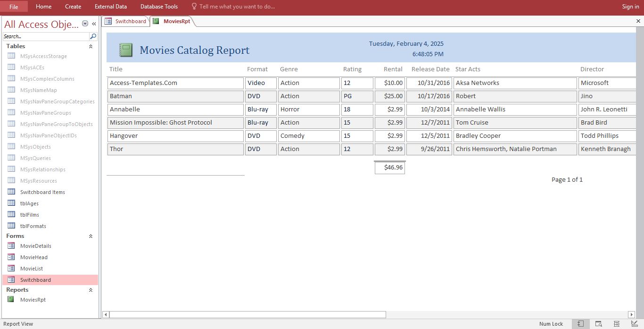Open the External Data ribbon tab
The height and width of the screenshot is (329, 644).
pyautogui.click(x=110, y=7)
